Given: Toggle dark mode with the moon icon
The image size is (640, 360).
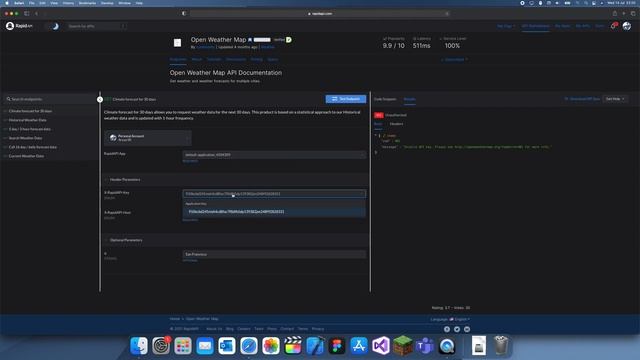Looking at the screenshot, I should [55, 26].
